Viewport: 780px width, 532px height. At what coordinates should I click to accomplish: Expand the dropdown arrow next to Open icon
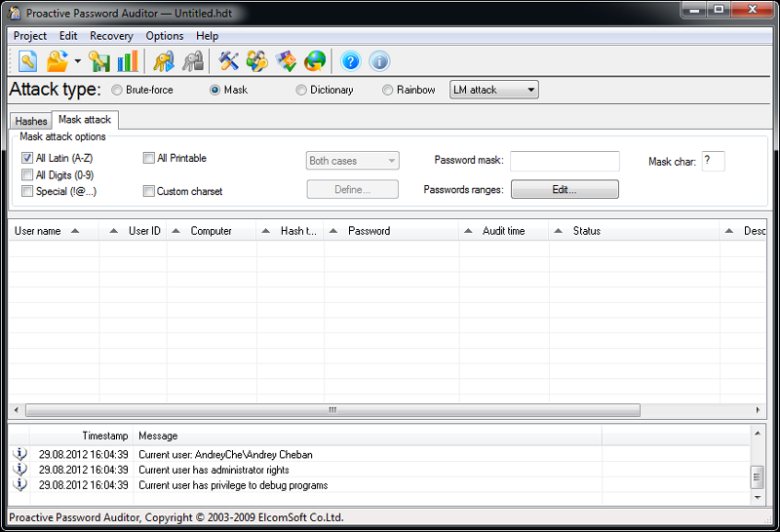point(77,61)
